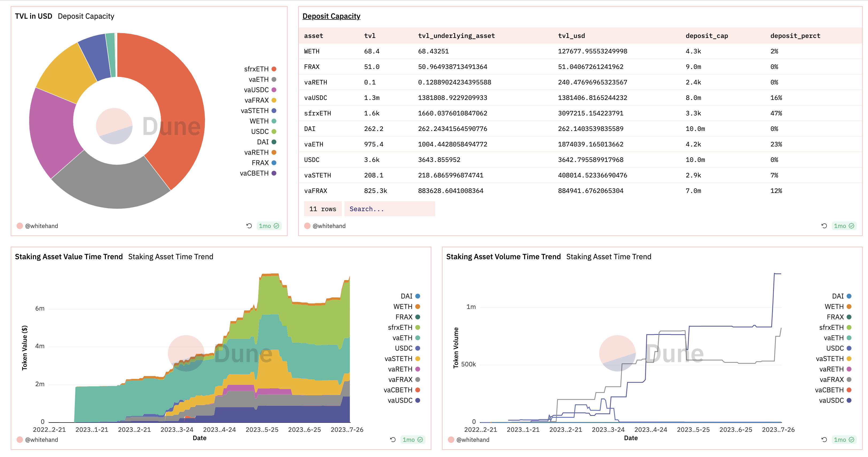Click the 1mo freshness badge on pie chart
868x457 pixels.
(269, 226)
